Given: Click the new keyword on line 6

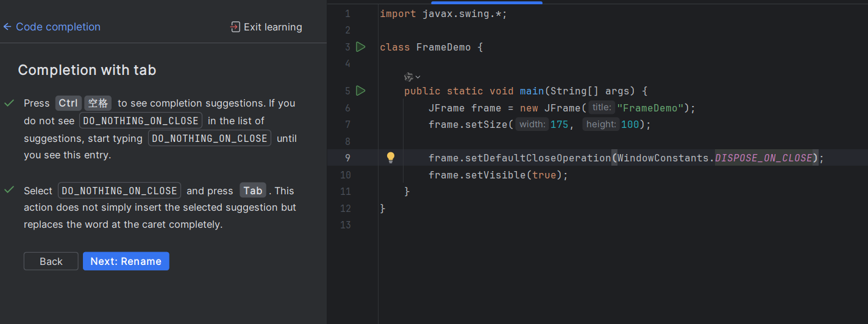Looking at the screenshot, I should 528,108.
